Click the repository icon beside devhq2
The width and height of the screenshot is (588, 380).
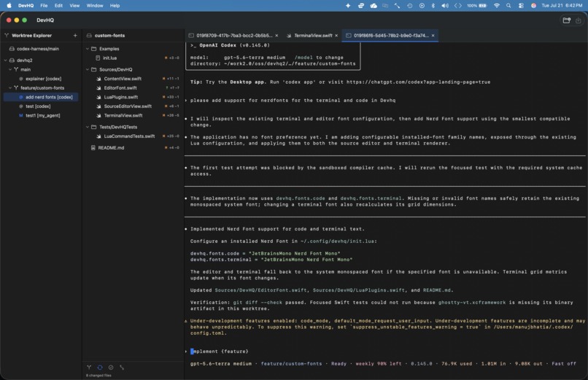point(12,60)
